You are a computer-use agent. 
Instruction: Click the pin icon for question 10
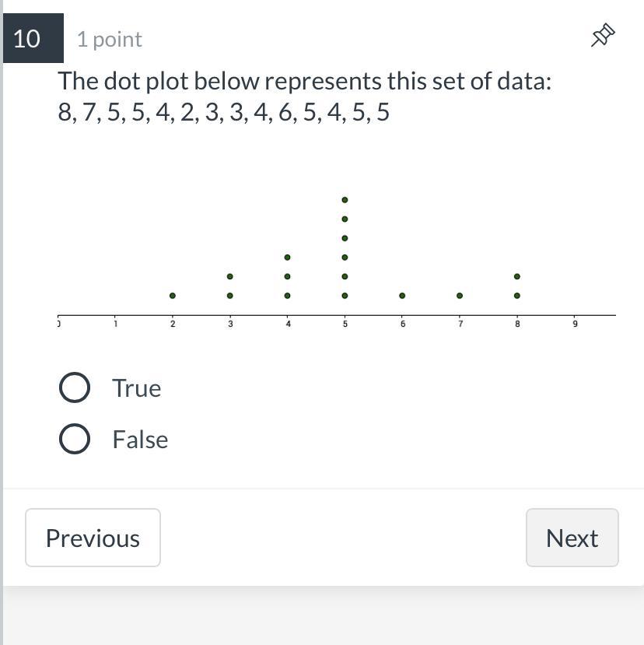pos(603,36)
